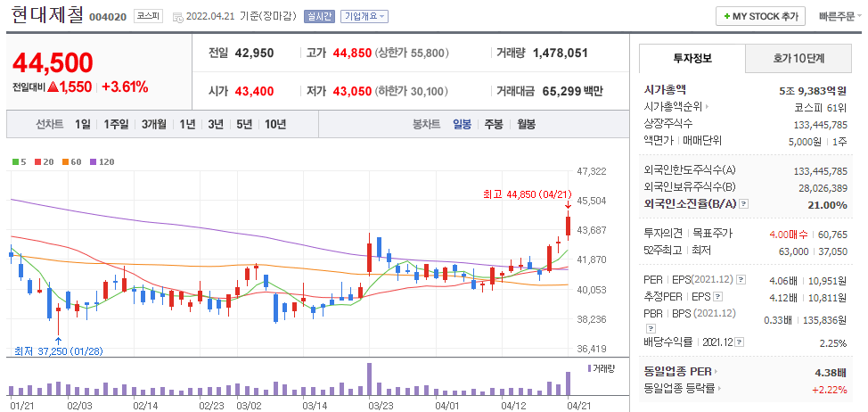The width and height of the screenshot is (868, 412).
Task: Click the purple 거래량 legend marker
Action: click(x=589, y=368)
